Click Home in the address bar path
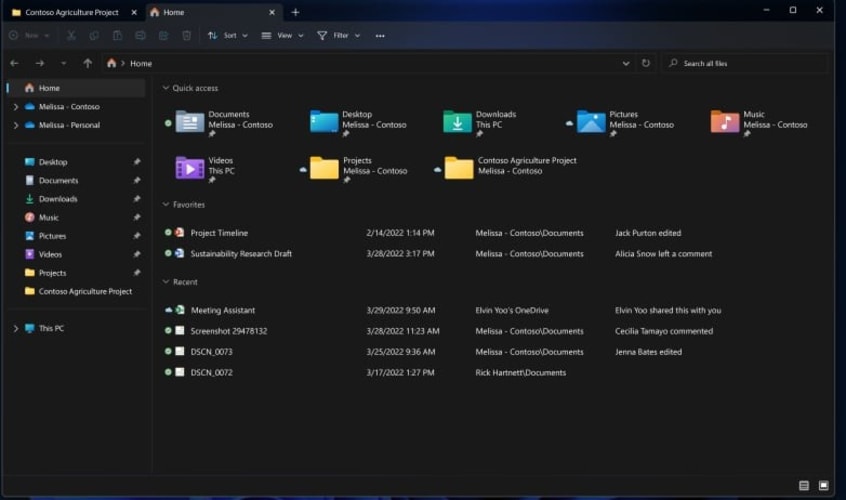 (141, 64)
